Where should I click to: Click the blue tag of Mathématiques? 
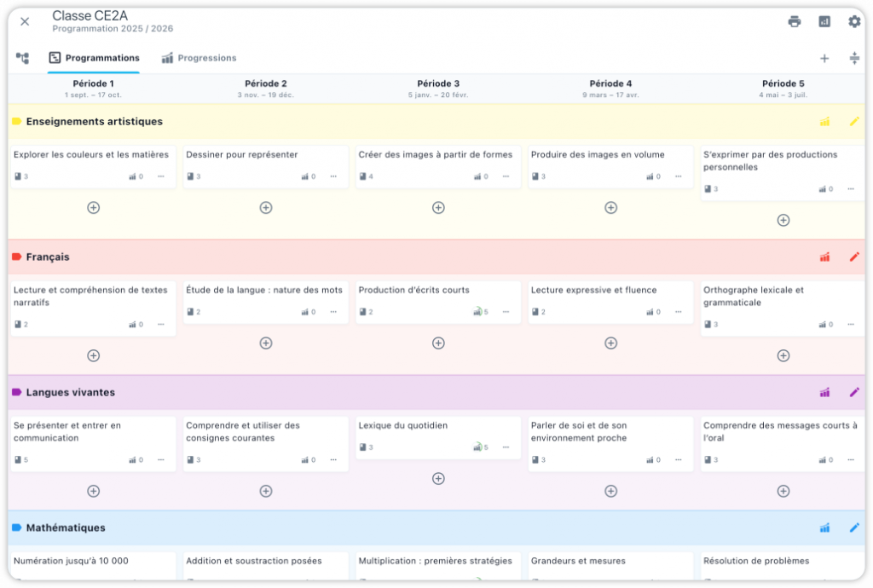(17, 527)
